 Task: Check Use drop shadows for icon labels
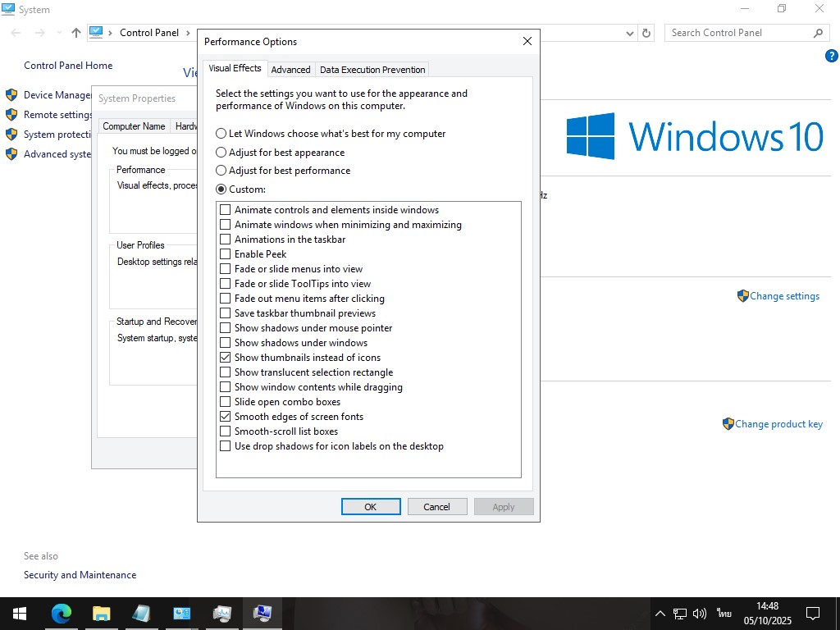coord(225,445)
